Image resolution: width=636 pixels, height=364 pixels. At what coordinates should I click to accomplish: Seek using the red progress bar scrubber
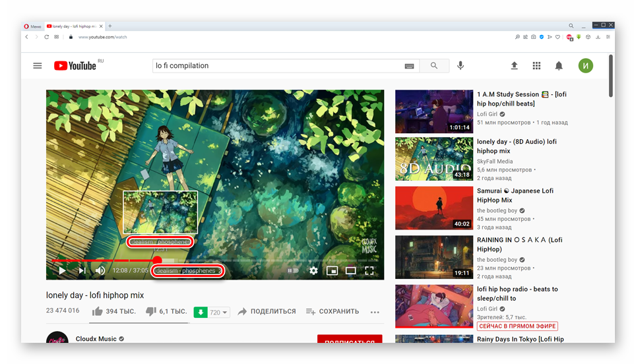(x=157, y=260)
